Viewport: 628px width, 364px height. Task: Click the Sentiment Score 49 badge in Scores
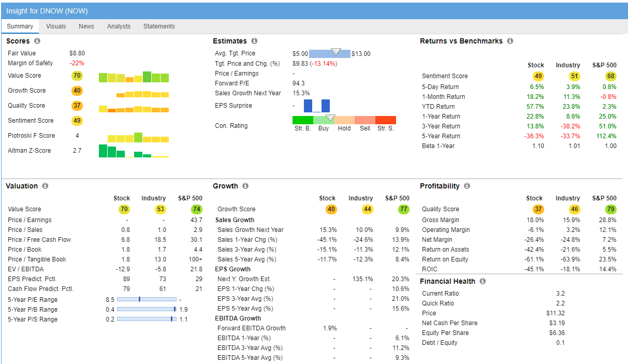tap(77, 121)
